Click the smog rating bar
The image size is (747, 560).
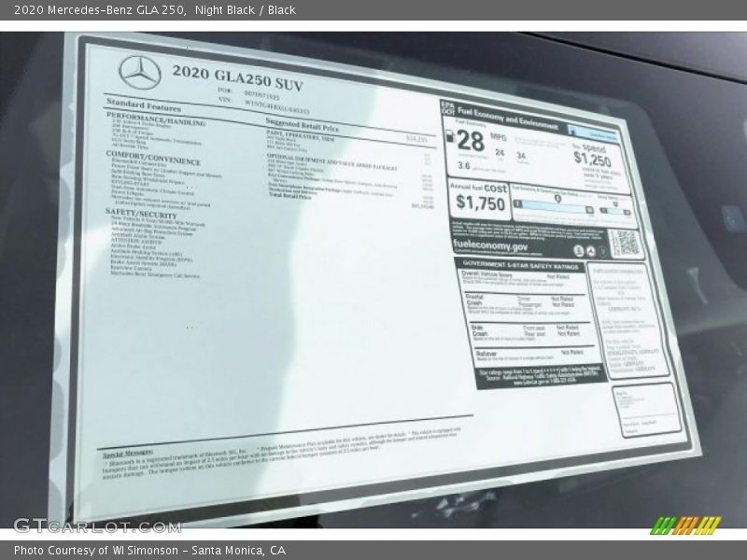615,209
